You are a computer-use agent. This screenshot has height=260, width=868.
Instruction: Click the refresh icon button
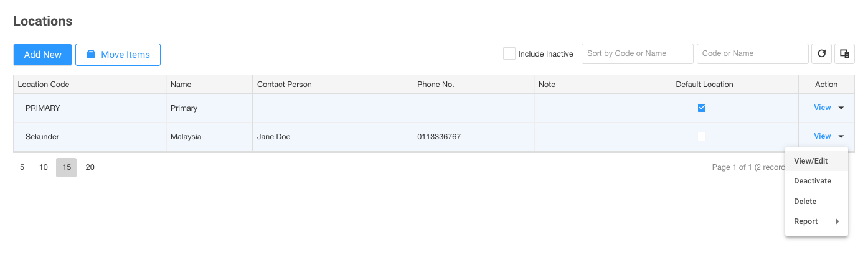point(821,53)
